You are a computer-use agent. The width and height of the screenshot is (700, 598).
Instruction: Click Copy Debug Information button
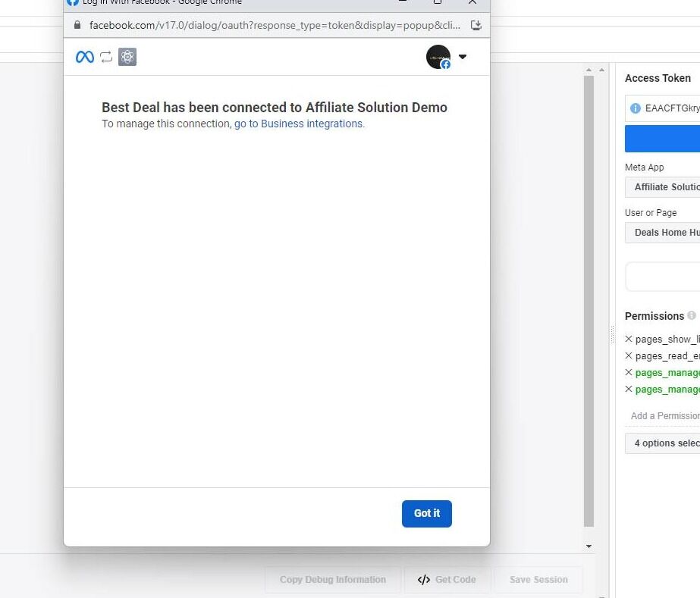coord(333,579)
